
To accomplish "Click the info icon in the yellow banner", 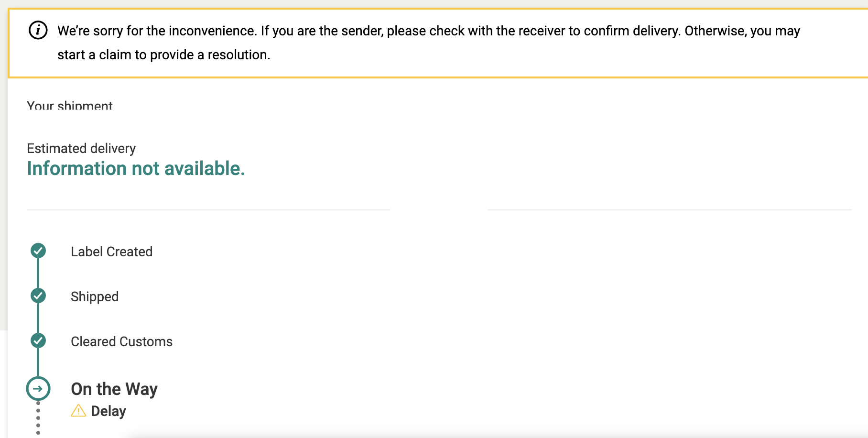I will pyautogui.click(x=38, y=31).
